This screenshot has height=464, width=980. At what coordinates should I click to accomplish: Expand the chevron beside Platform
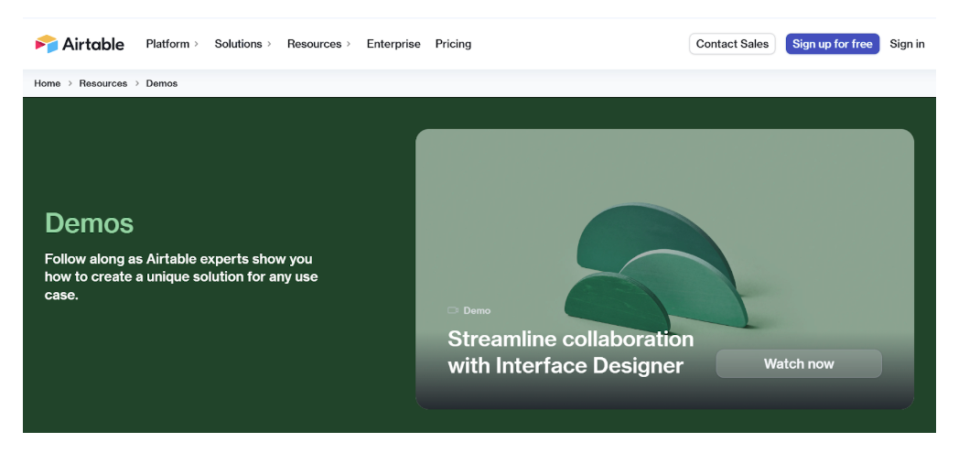click(x=197, y=44)
